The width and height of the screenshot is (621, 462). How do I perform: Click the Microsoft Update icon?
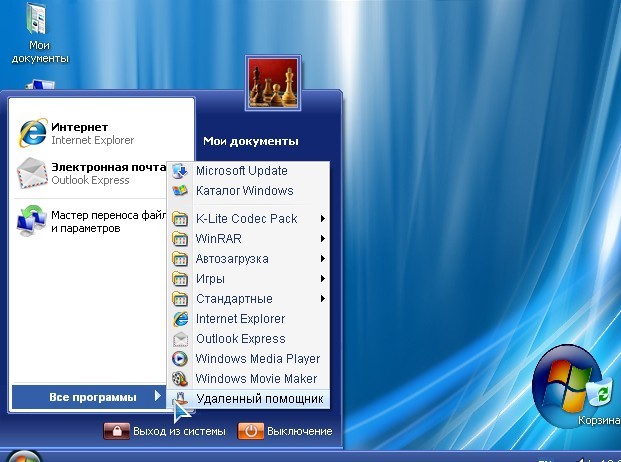point(180,171)
